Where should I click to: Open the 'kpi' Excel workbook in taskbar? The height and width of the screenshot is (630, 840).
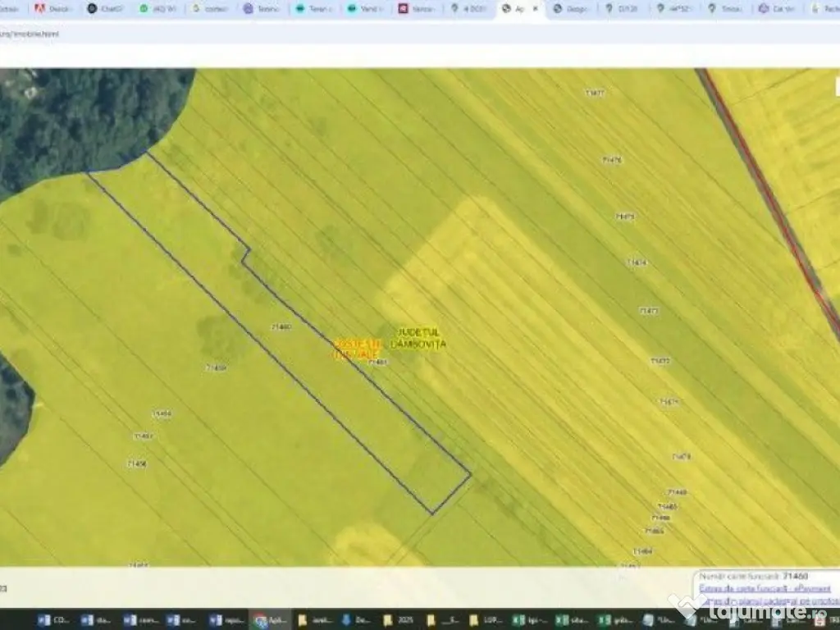click(526, 620)
